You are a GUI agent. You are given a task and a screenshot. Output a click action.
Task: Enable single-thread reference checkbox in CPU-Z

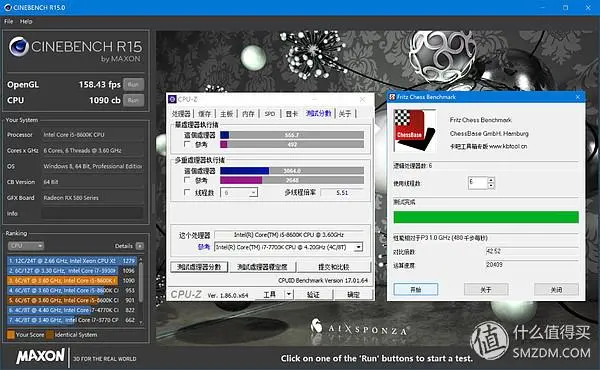click(x=187, y=144)
